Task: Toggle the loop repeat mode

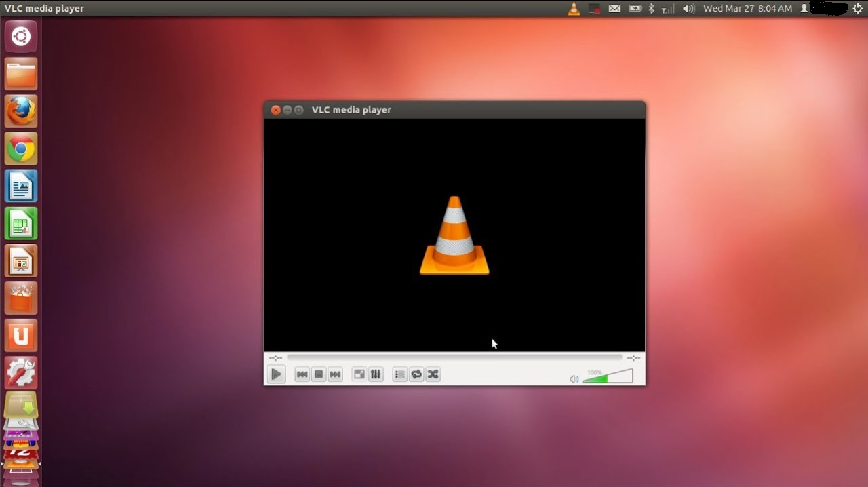Action: coord(416,374)
